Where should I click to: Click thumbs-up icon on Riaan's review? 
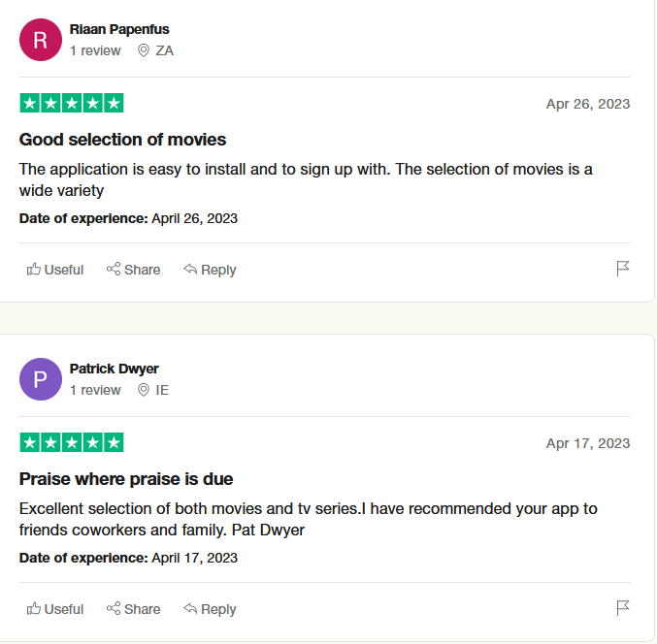(34, 270)
